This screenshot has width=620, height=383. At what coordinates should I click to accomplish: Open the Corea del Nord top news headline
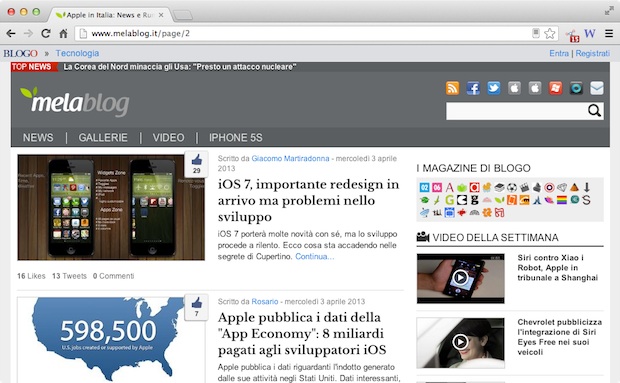click(x=180, y=67)
